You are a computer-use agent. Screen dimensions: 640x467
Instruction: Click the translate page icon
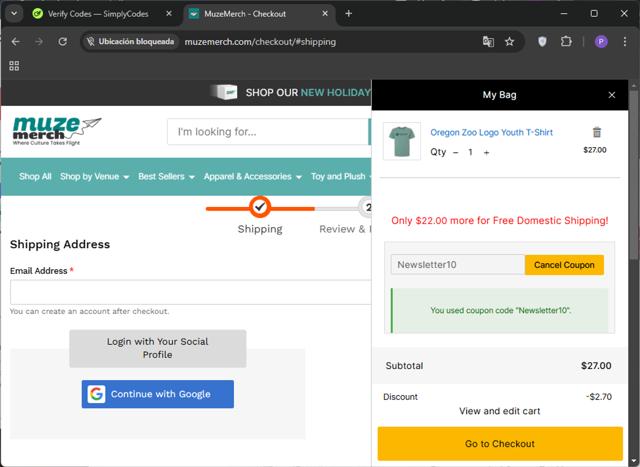pyautogui.click(x=488, y=42)
